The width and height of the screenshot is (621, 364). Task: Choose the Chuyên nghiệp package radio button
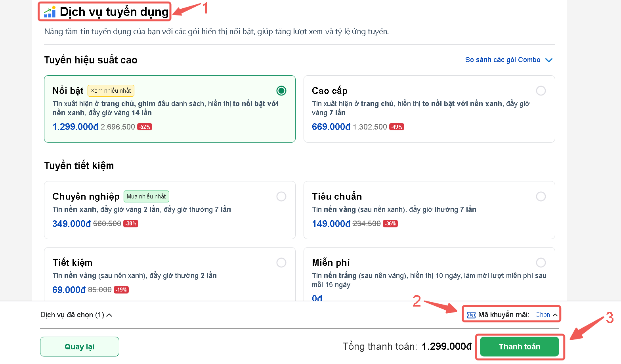tap(281, 196)
